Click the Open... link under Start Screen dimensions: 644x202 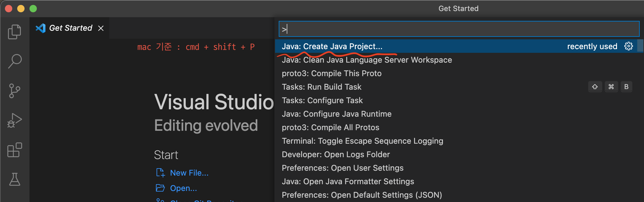[183, 188]
